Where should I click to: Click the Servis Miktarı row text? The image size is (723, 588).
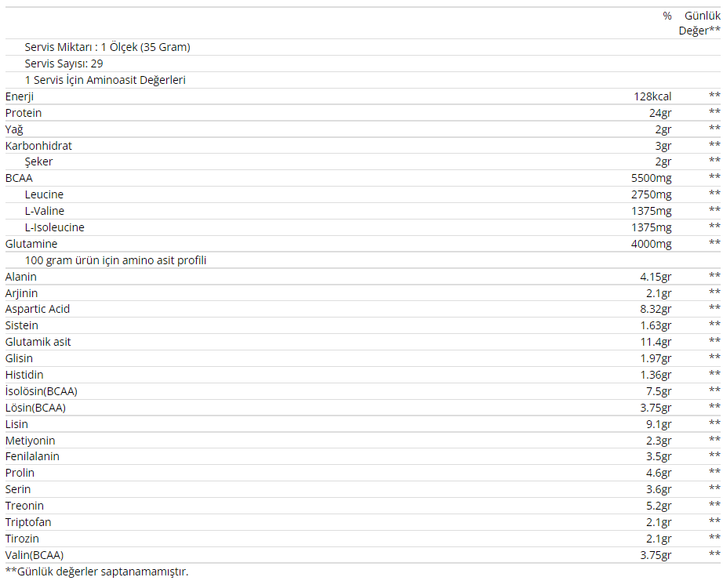(107, 47)
